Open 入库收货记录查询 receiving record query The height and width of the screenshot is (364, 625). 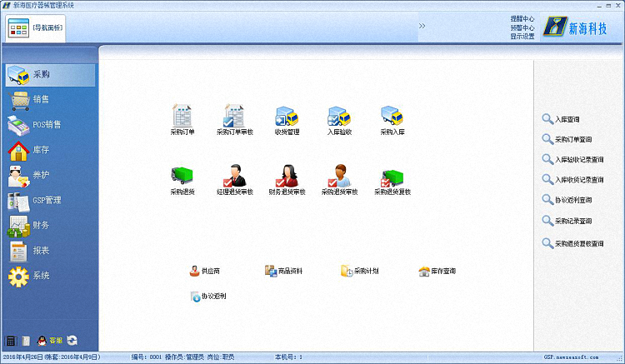tap(572, 180)
